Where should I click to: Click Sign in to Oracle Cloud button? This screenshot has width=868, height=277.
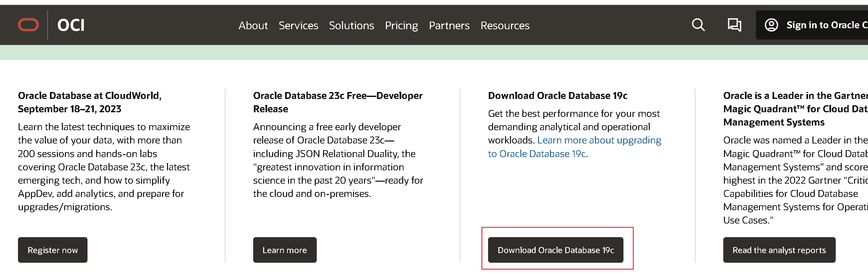[812, 25]
